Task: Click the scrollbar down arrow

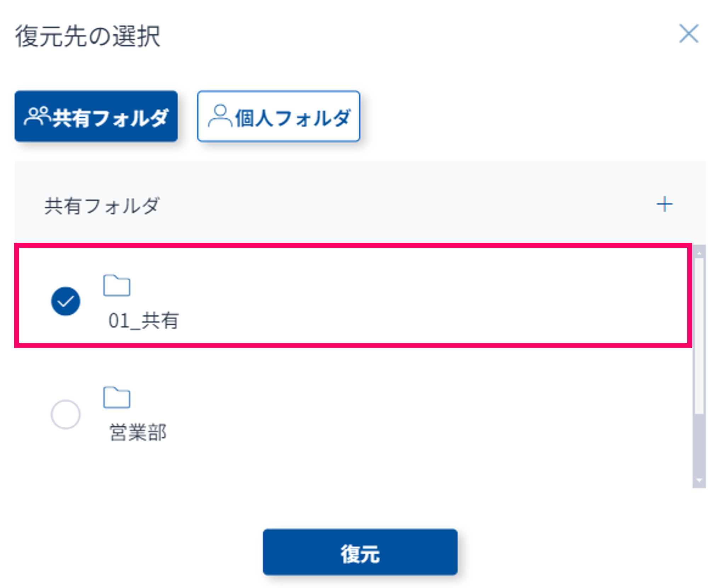Action: click(x=699, y=480)
